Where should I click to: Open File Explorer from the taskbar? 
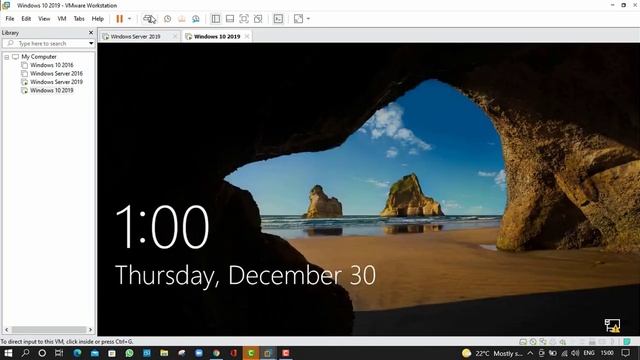tap(164, 353)
